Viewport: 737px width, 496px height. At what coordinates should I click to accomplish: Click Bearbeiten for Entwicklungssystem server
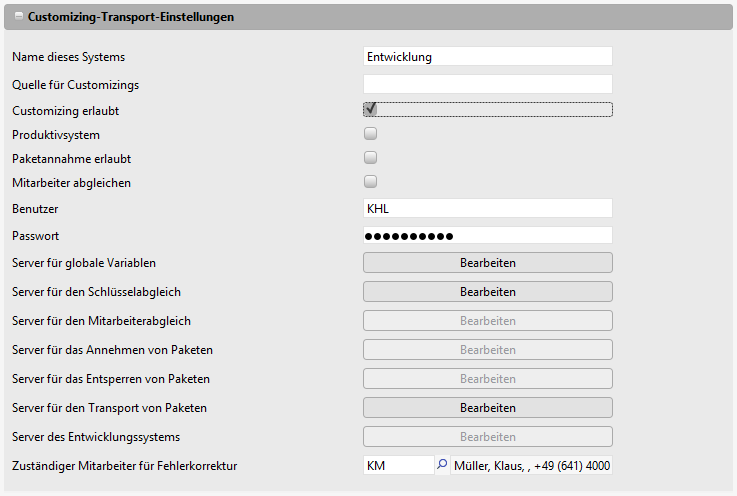[x=487, y=437]
